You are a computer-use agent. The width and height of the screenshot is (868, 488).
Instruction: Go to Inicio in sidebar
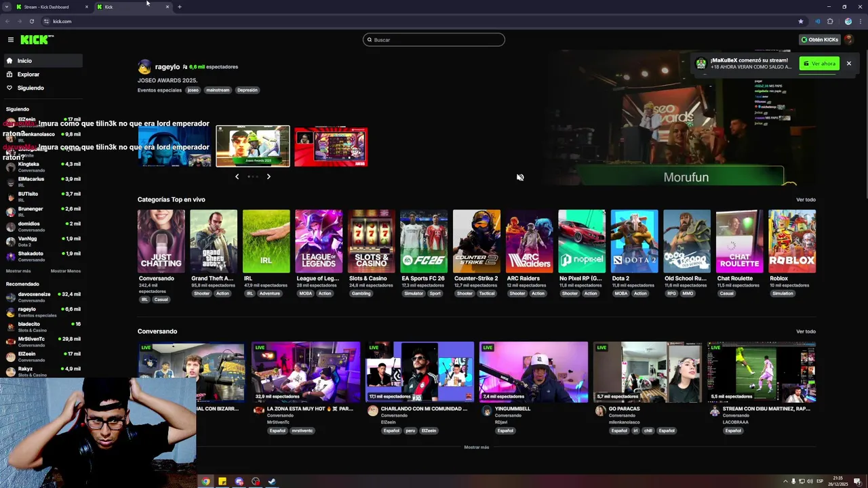tap(43, 61)
